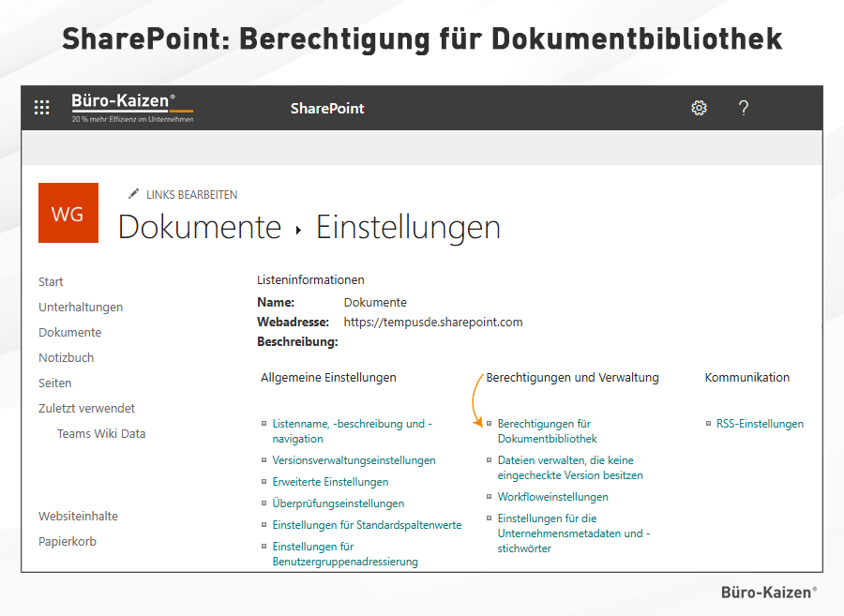Click Dokumente in the page title breadcrumb
844x616 pixels.
point(200,227)
